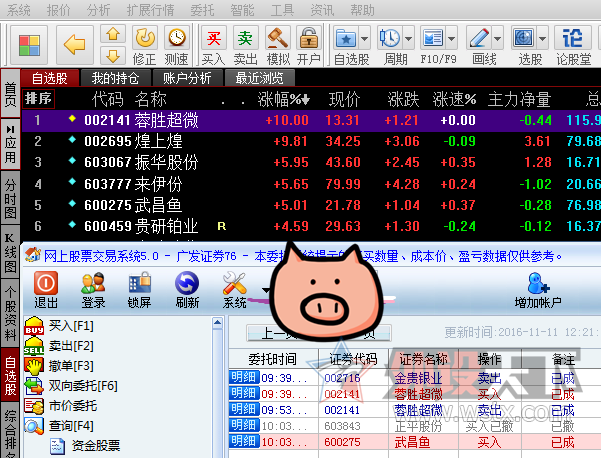
Task: Select 查询[F4] in the trading tree
Action: click(71, 426)
